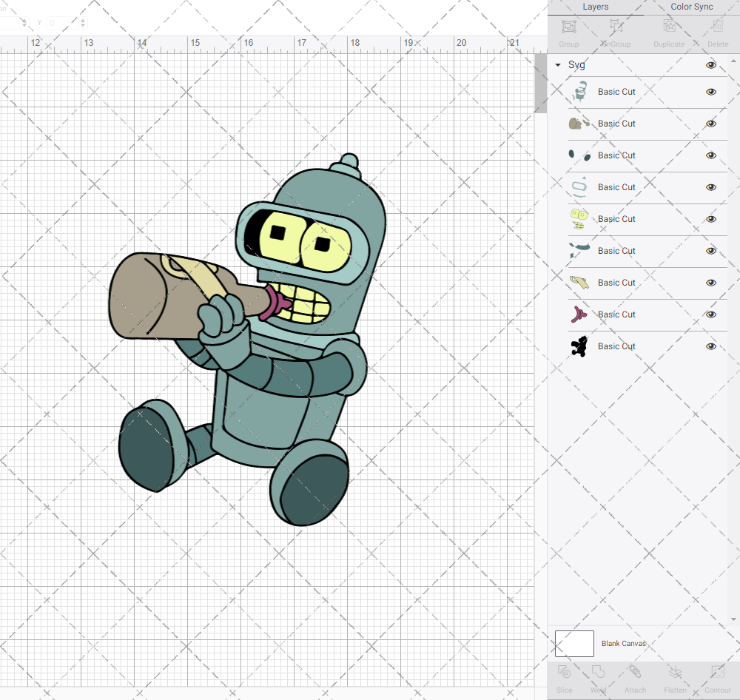Select the pink bottle nipple layer thumbnail
The image size is (740, 700).
(x=579, y=314)
